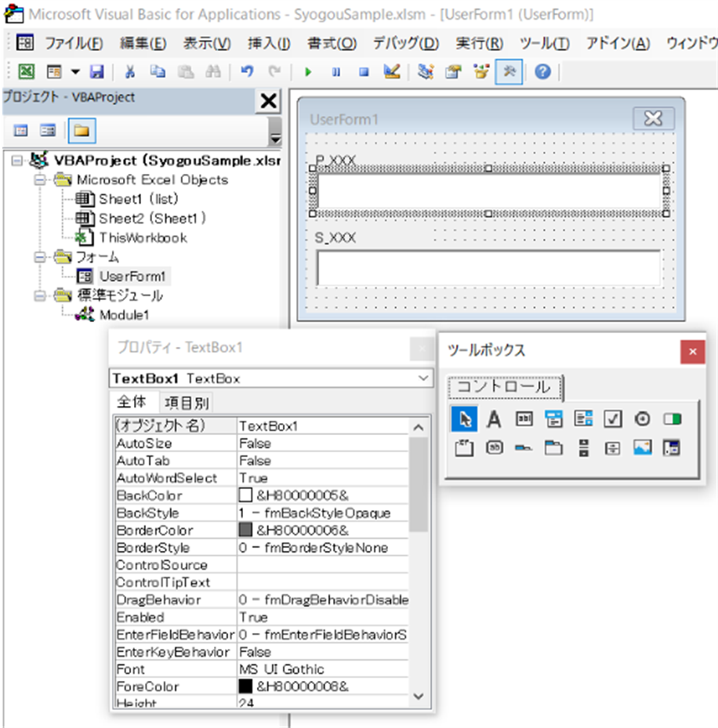
Task: Click the blue Help question mark icon
Action: click(542, 71)
